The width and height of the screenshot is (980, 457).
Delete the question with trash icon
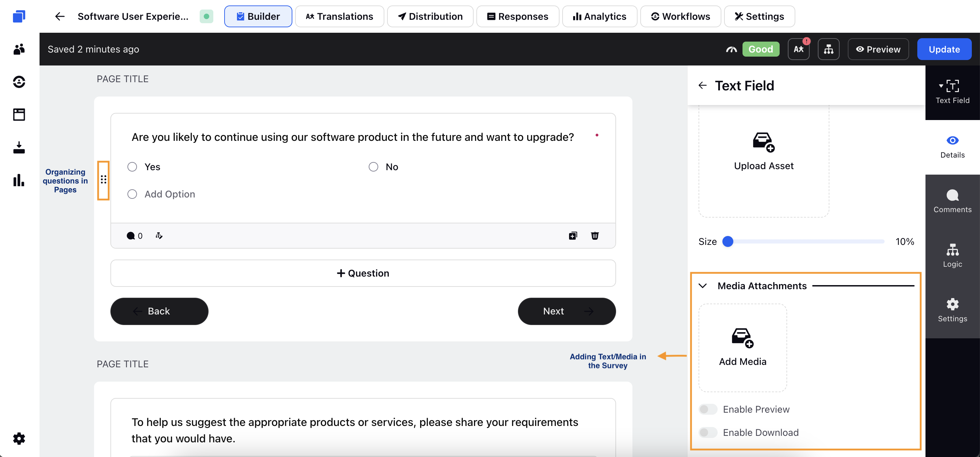(x=595, y=236)
